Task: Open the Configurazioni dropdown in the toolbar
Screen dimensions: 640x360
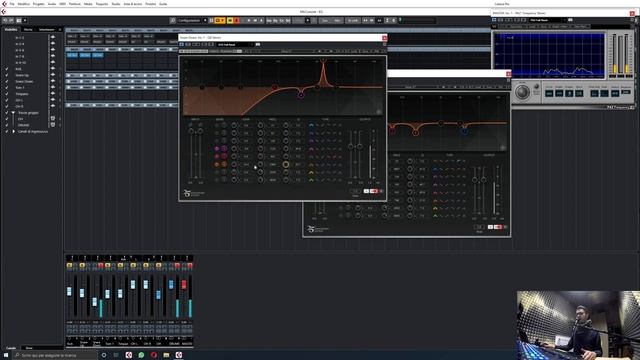Action: pos(192,20)
